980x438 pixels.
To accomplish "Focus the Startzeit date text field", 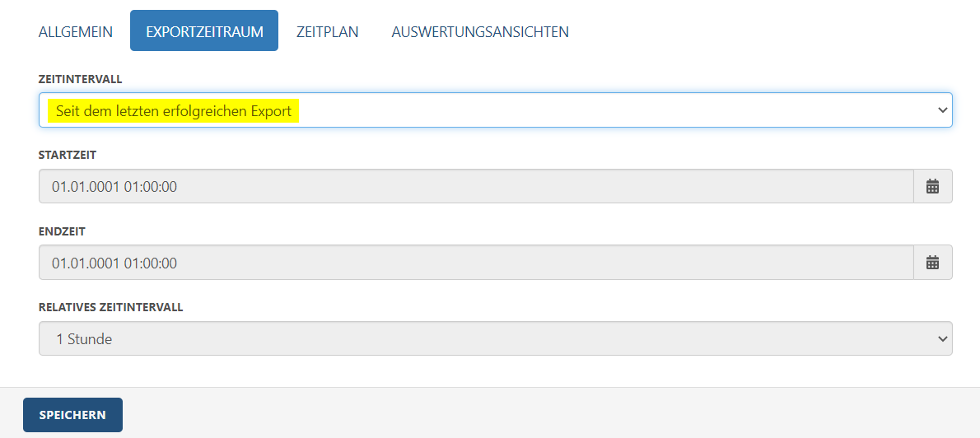I will (476, 186).
